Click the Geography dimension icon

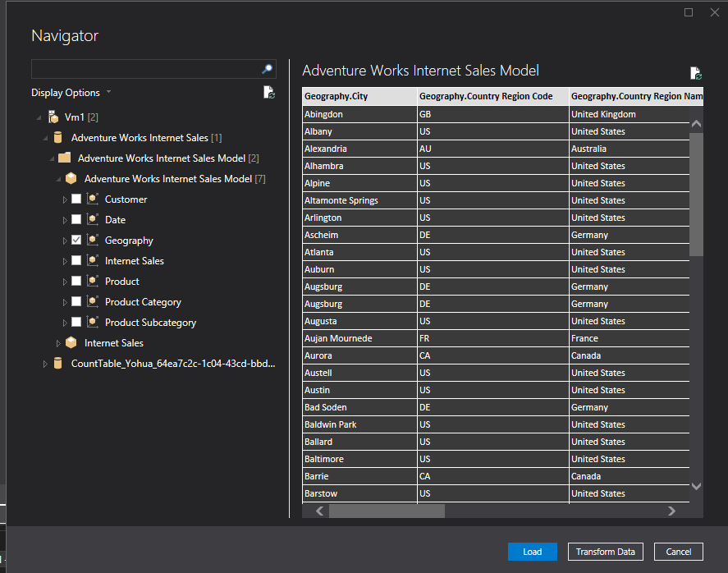click(x=93, y=240)
